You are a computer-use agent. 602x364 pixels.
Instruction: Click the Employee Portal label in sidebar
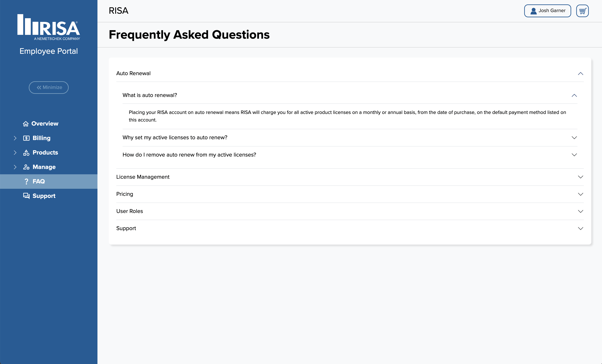pyautogui.click(x=49, y=51)
